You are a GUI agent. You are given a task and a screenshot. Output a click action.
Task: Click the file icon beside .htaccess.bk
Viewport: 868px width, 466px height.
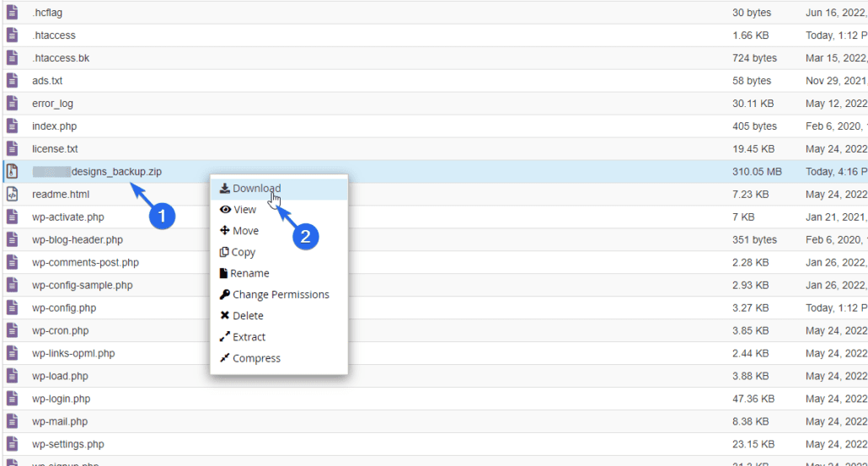[12, 57]
